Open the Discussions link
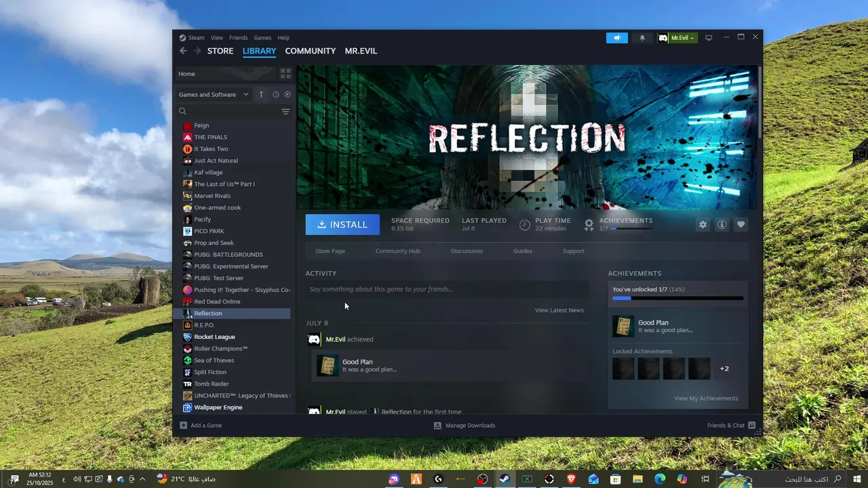The height and width of the screenshot is (488, 868). [467, 251]
